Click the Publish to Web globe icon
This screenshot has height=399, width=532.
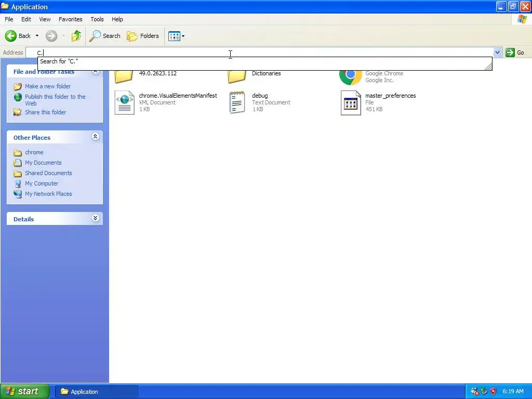pos(18,97)
